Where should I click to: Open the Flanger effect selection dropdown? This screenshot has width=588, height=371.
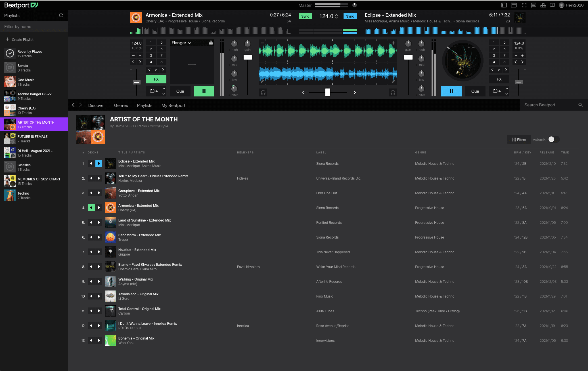tap(181, 43)
